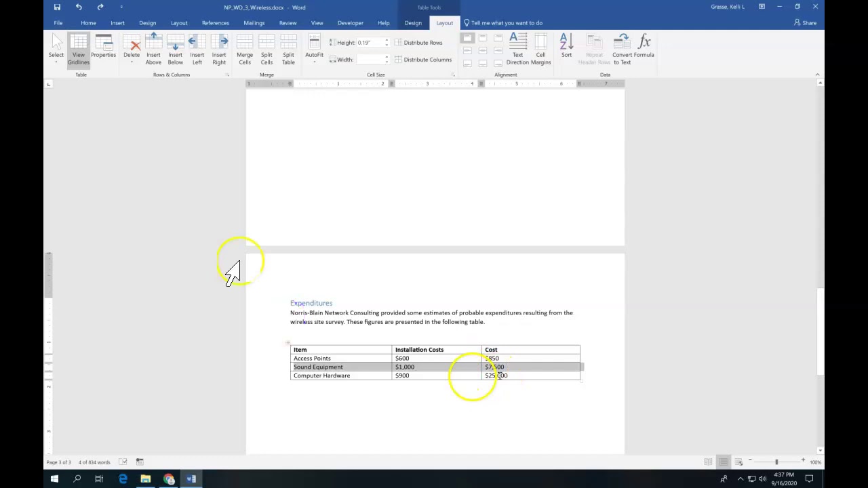Open Rows & Columns dialog launcher
This screenshot has height=488, width=868.
click(227, 75)
